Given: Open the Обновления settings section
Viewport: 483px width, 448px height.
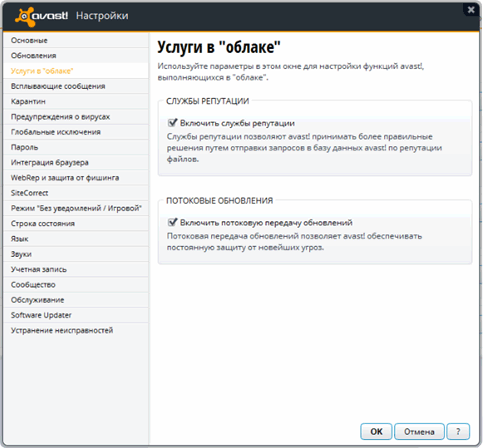Looking at the screenshot, I should coord(76,56).
